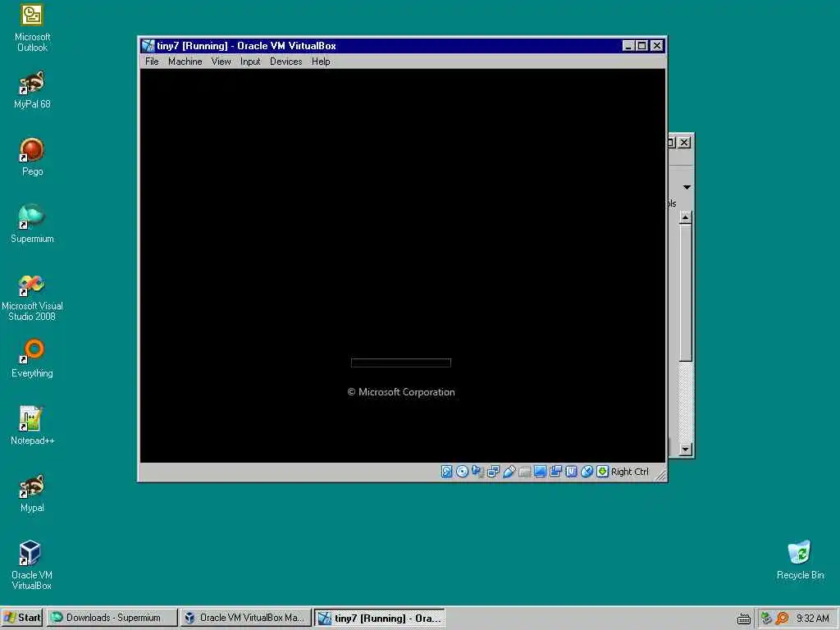
Task: Click the boot progress bar in VM display
Action: pos(400,363)
